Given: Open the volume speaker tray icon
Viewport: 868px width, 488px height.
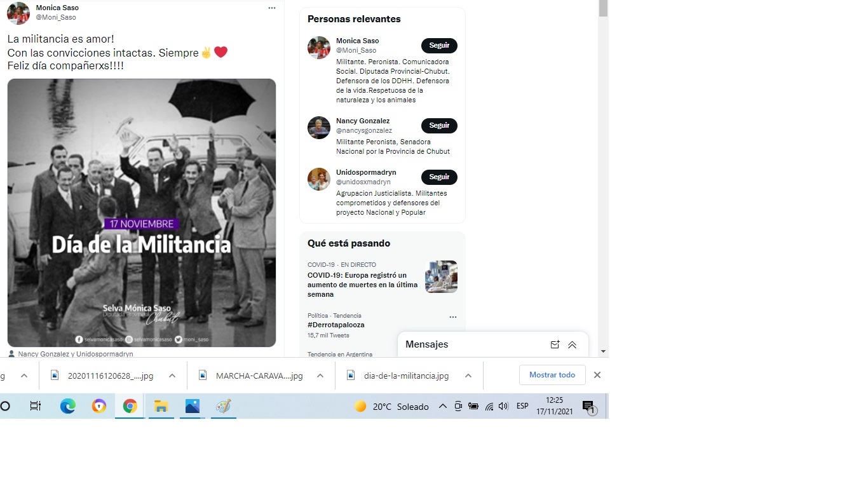Looking at the screenshot, I should click(x=504, y=407).
